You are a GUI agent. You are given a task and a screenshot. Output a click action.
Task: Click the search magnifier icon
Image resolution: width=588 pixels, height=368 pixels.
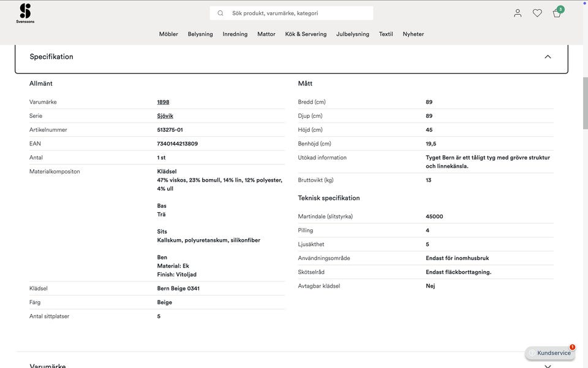(221, 13)
